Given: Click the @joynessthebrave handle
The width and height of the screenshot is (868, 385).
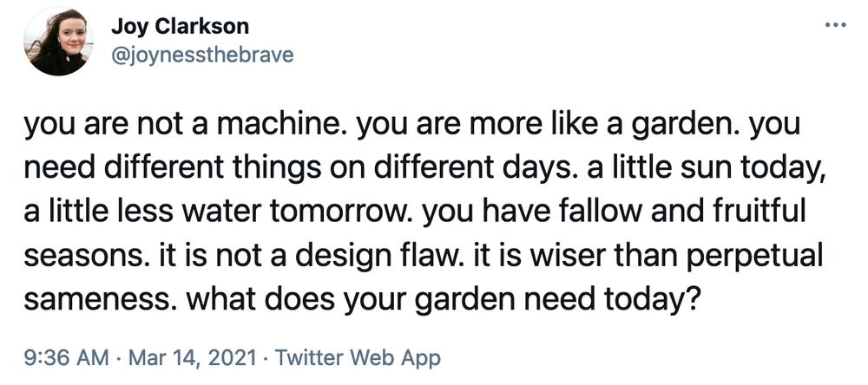Looking at the screenshot, I should (202, 55).
